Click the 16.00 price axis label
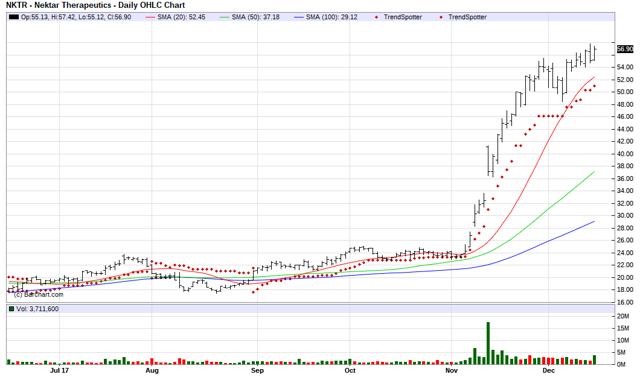 (625, 302)
